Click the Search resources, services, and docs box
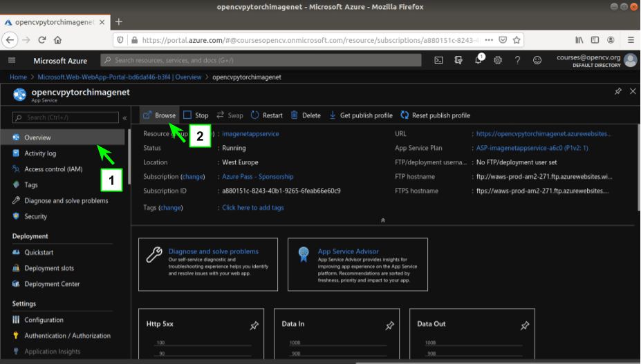 [261, 60]
